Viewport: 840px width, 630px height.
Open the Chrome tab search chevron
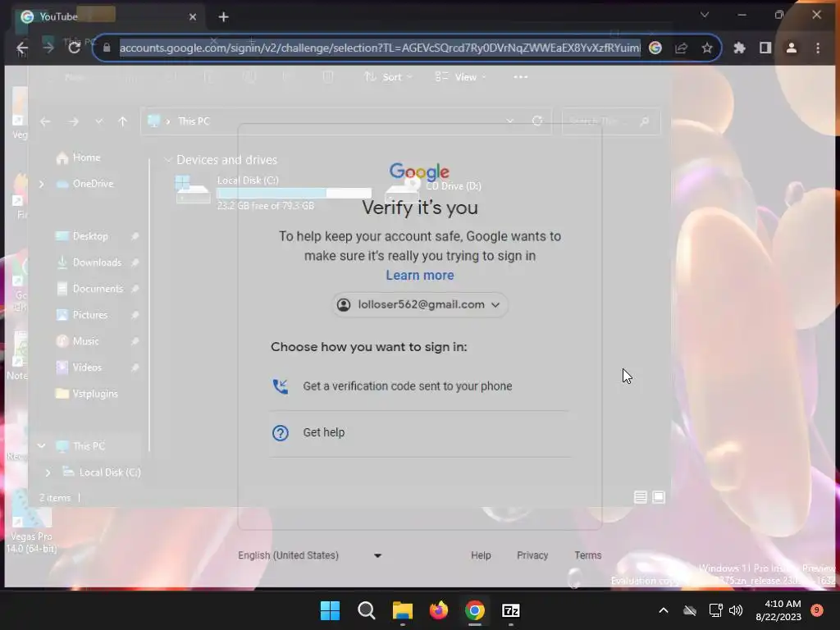tap(705, 15)
